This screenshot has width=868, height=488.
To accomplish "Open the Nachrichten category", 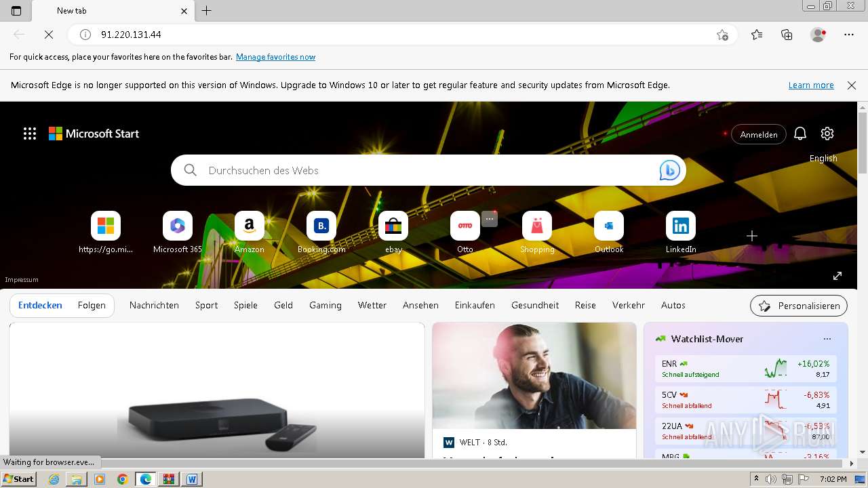I will [x=154, y=306].
